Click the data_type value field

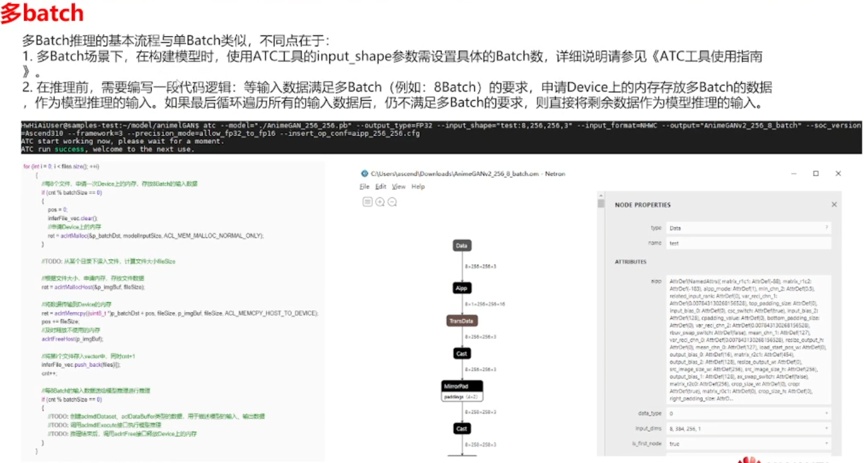click(748, 413)
